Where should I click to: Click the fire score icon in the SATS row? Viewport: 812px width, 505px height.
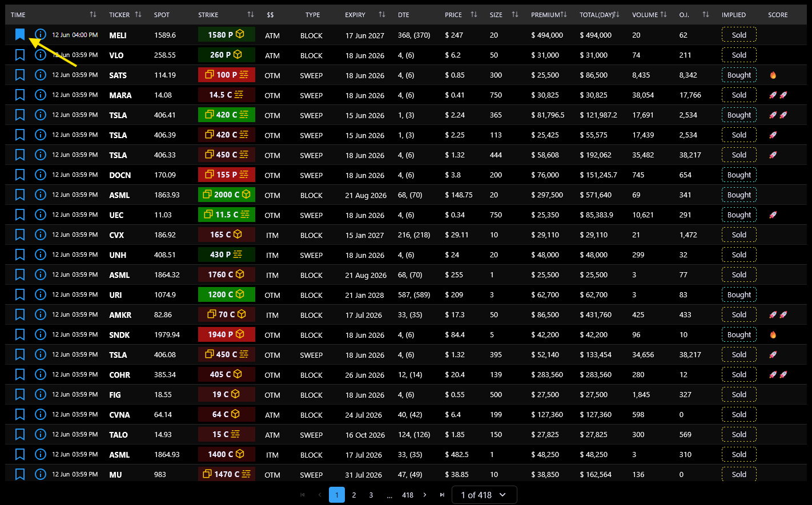(773, 75)
